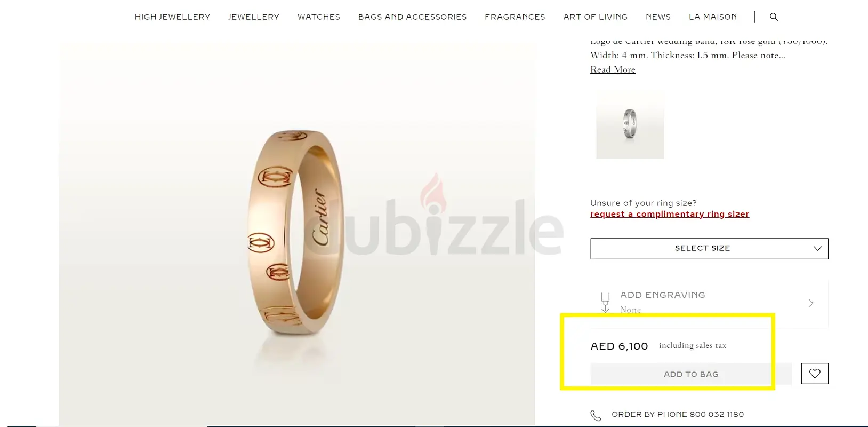Click the Read More link
The image size is (868, 427).
(x=613, y=69)
